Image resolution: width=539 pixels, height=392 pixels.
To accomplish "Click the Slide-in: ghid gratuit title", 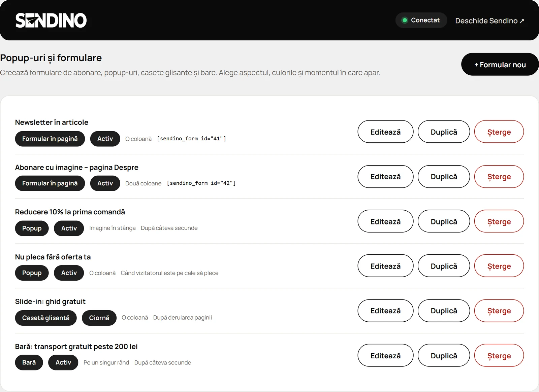I will point(50,301).
